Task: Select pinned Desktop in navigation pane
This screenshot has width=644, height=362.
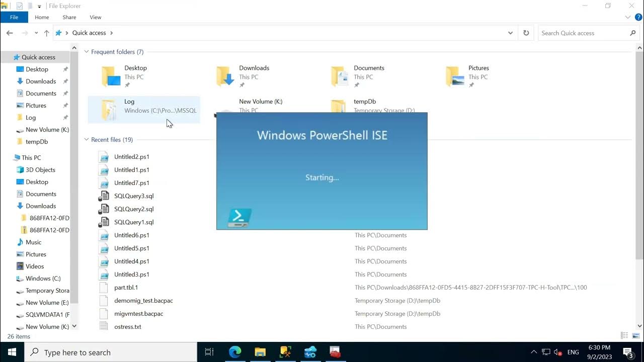Action: (x=37, y=69)
